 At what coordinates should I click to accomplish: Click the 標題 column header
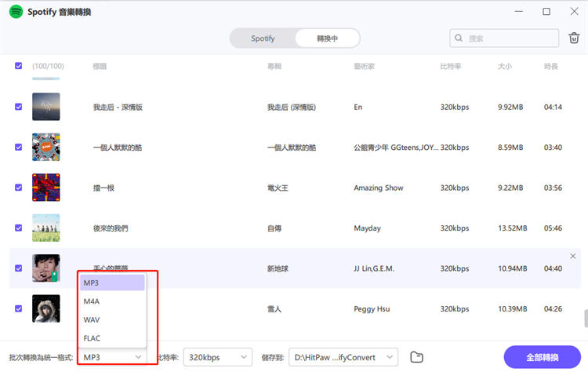click(100, 67)
